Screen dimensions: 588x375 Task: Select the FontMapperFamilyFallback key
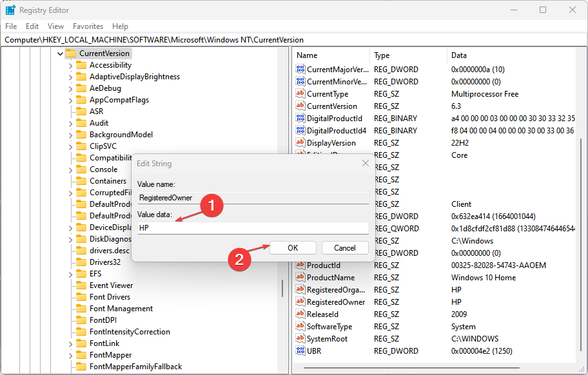(136, 367)
